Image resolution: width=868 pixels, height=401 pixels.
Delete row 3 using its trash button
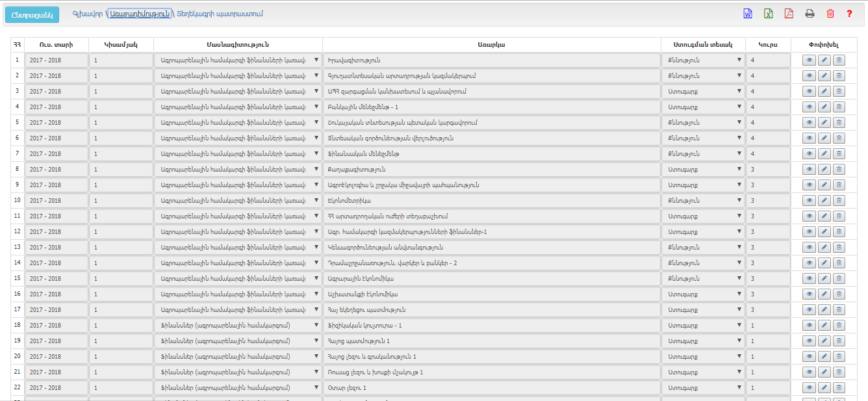tap(839, 92)
